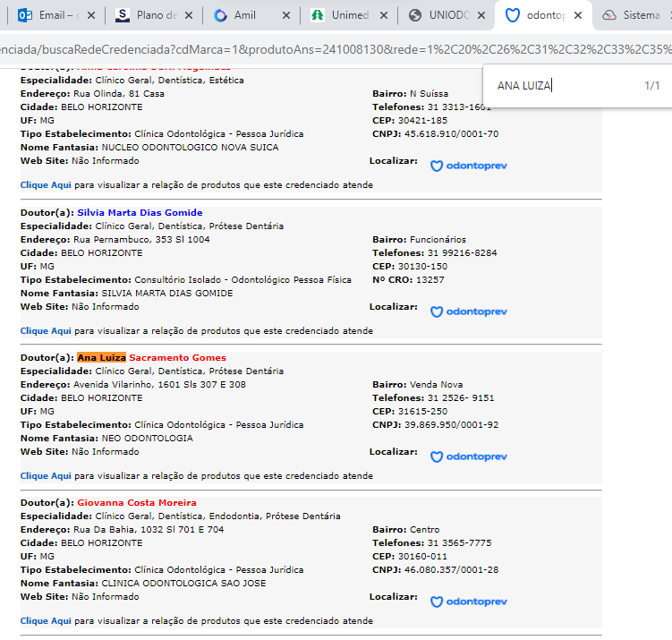Click Nome Fantasia NEO ODONTOLOGIA
The image size is (672, 640).
[x=147, y=438]
